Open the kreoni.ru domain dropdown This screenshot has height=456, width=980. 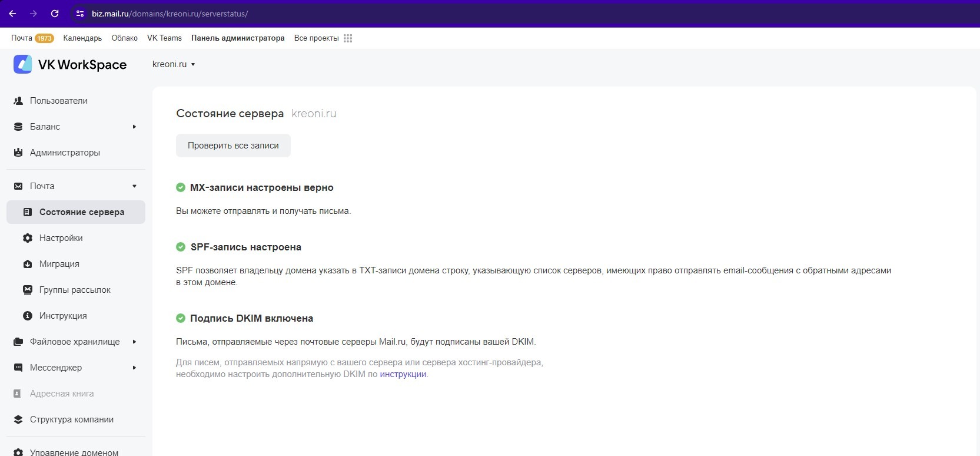coord(174,64)
